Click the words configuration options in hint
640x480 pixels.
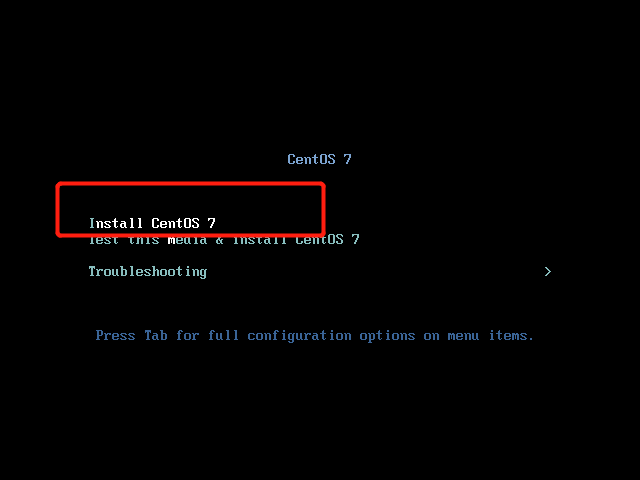point(331,336)
